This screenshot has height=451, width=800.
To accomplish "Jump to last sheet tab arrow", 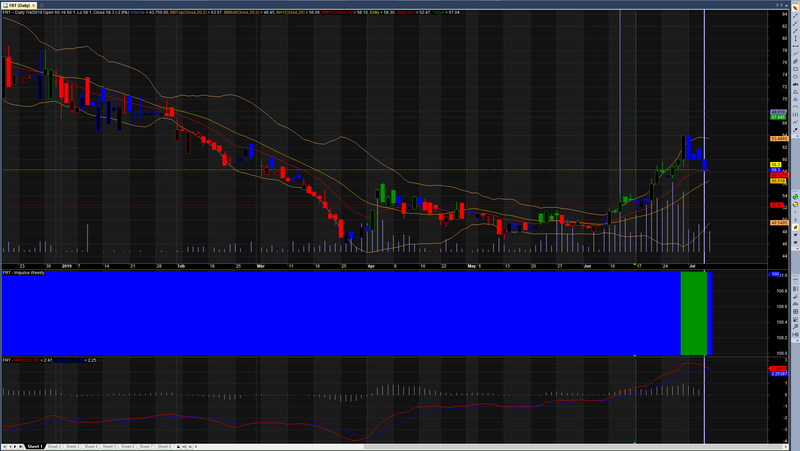I will tap(20, 446).
